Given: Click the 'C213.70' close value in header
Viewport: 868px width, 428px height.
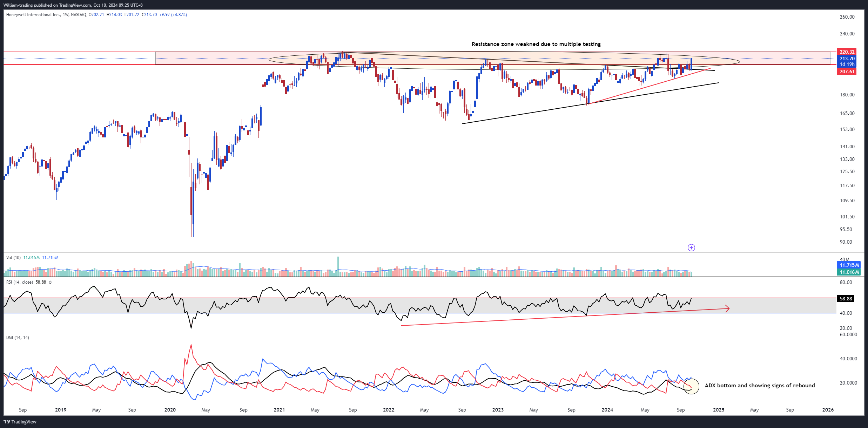Looking at the screenshot, I should pyautogui.click(x=149, y=15).
